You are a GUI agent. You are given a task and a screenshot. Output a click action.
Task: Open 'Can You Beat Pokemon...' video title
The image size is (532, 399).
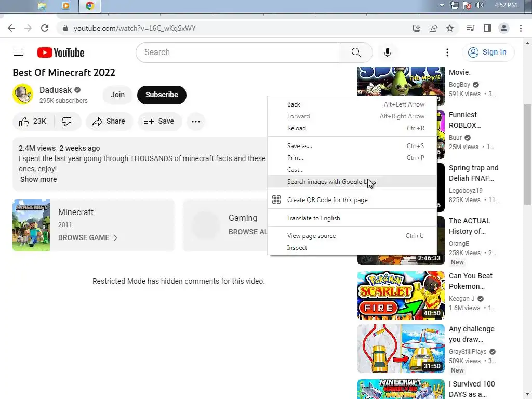coord(471,281)
